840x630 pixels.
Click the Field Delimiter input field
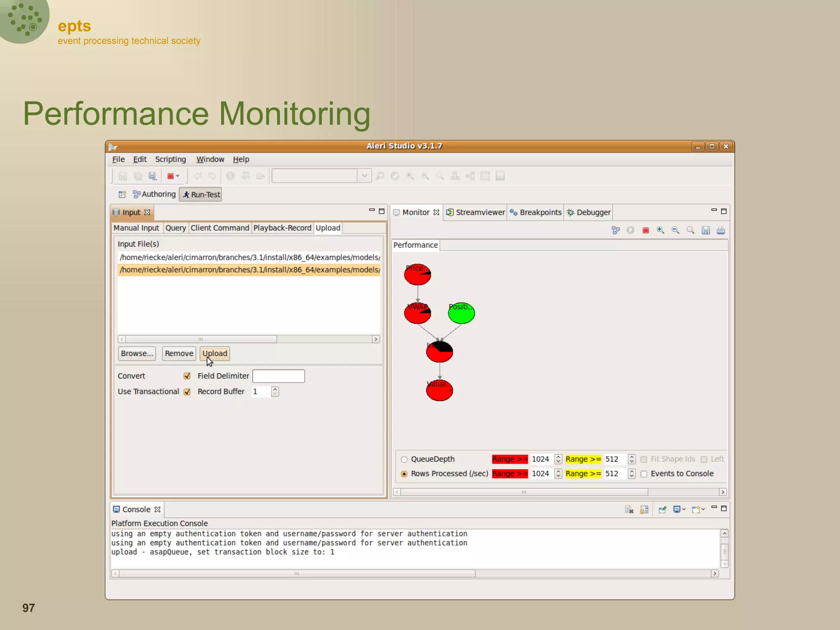click(x=278, y=376)
